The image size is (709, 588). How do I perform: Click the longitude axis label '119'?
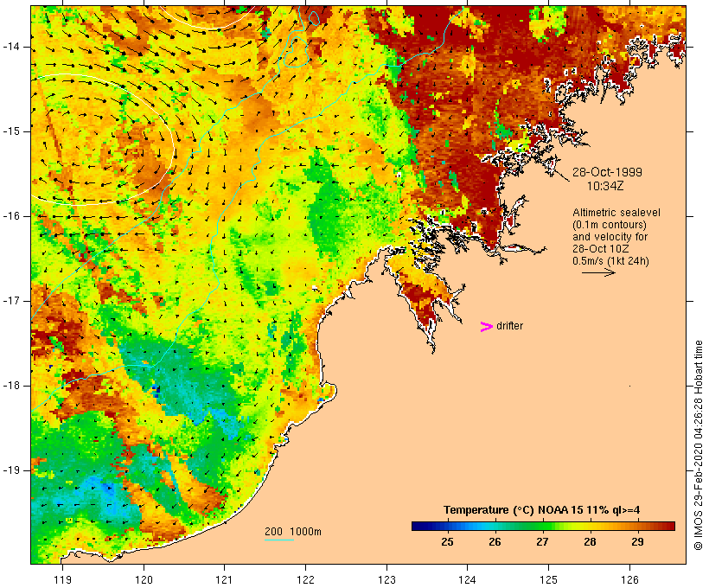click(62, 579)
